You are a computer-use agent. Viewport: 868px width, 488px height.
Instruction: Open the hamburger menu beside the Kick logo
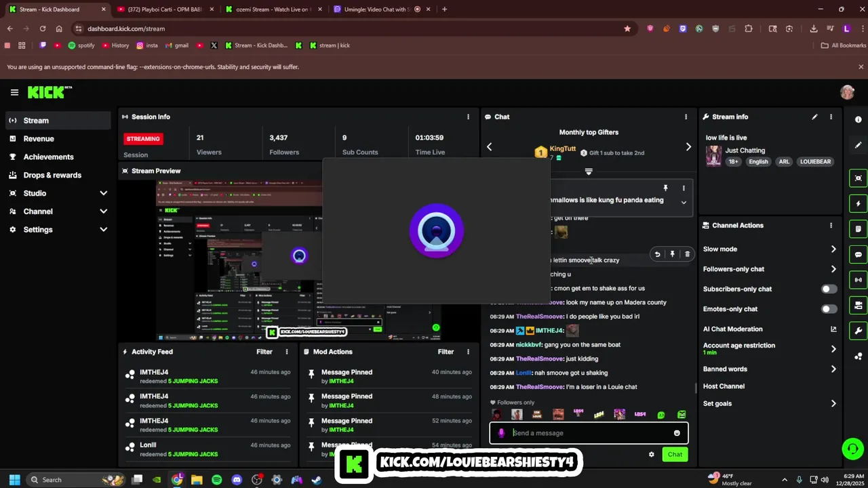click(x=14, y=92)
